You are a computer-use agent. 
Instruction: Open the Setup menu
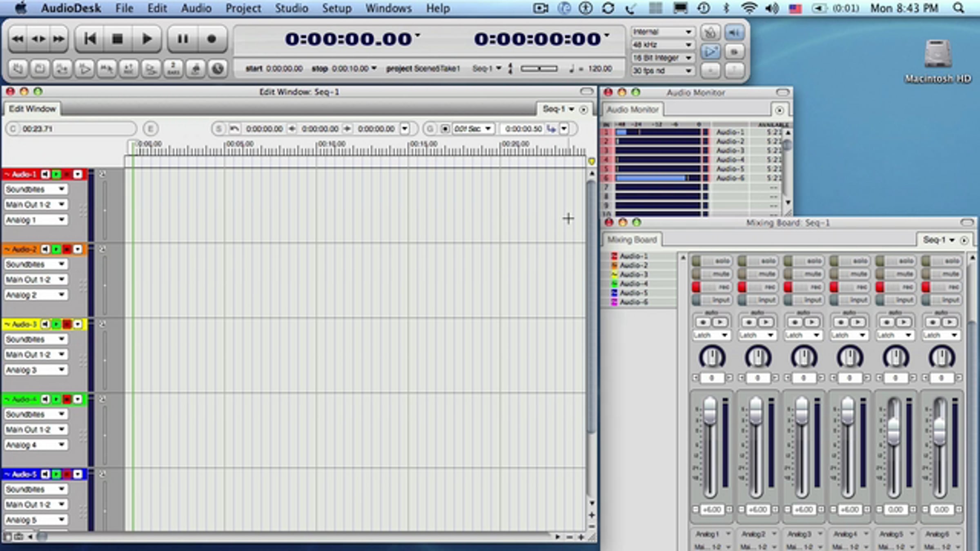click(x=337, y=8)
